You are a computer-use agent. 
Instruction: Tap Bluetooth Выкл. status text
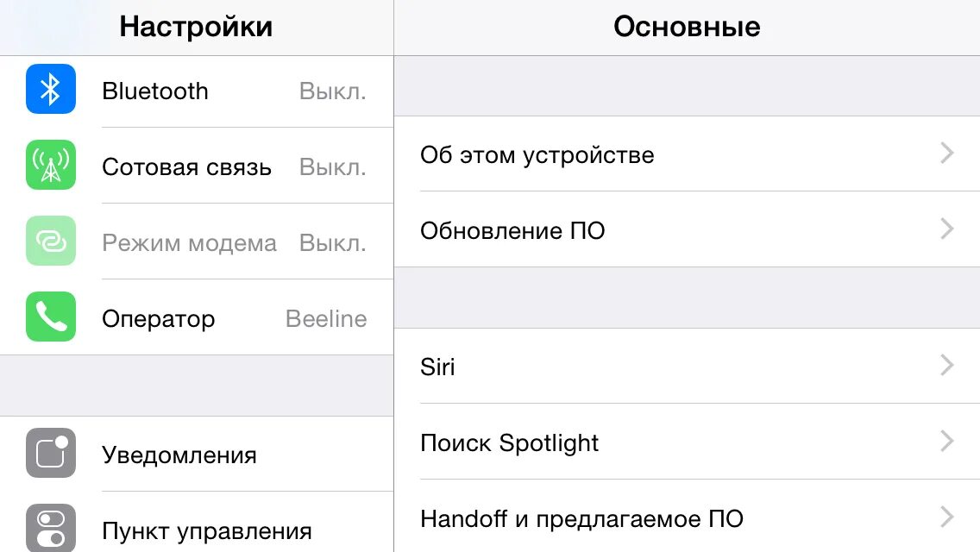coord(332,91)
